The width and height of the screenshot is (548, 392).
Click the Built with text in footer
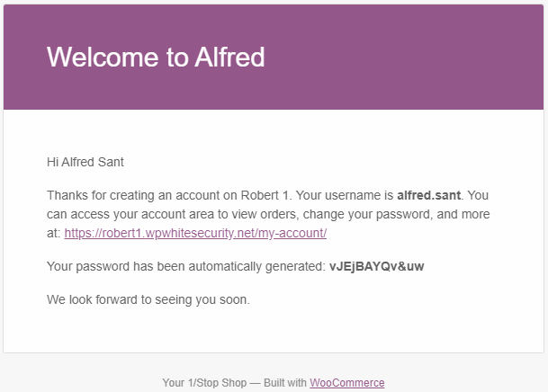pos(285,383)
